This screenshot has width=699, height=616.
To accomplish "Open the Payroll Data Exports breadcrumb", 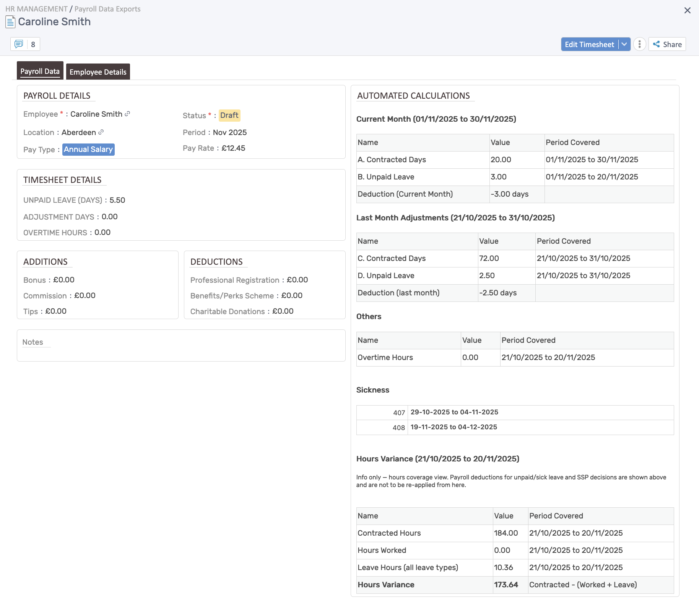I will tap(107, 8).
